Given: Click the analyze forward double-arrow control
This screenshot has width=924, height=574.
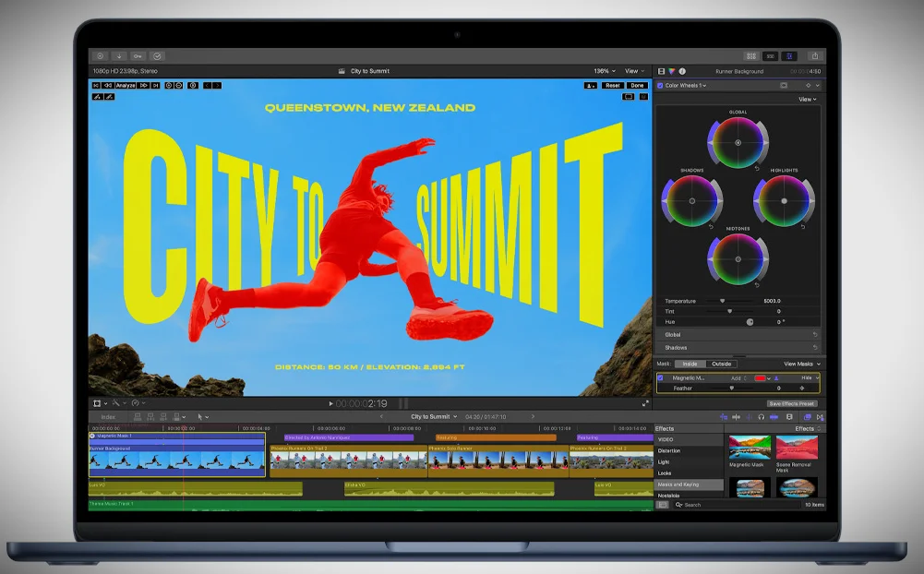Looking at the screenshot, I should [x=143, y=86].
